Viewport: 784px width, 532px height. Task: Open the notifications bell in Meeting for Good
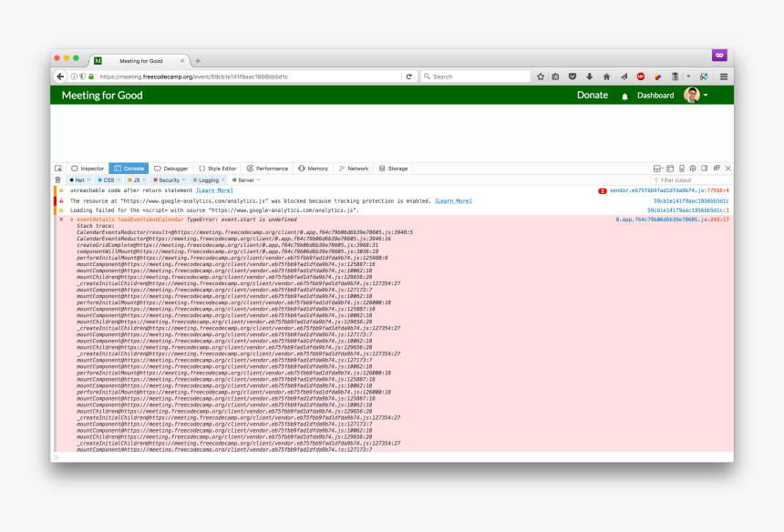(x=624, y=96)
